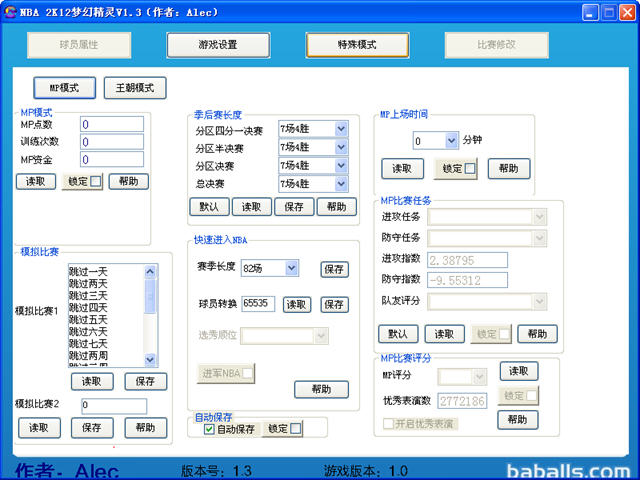The image size is (640, 480).
Task: Expand the 进攻任务 dropdown
Action: coord(539,217)
